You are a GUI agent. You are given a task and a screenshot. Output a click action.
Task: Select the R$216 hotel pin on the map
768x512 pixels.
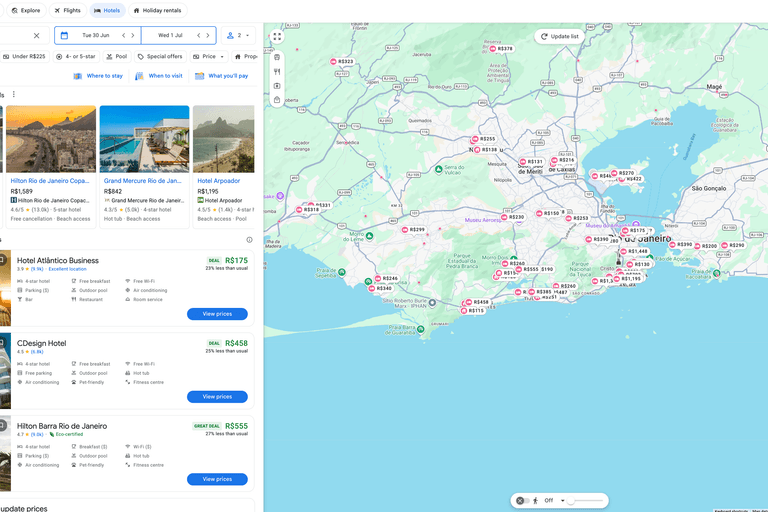pyautogui.click(x=563, y=160)
